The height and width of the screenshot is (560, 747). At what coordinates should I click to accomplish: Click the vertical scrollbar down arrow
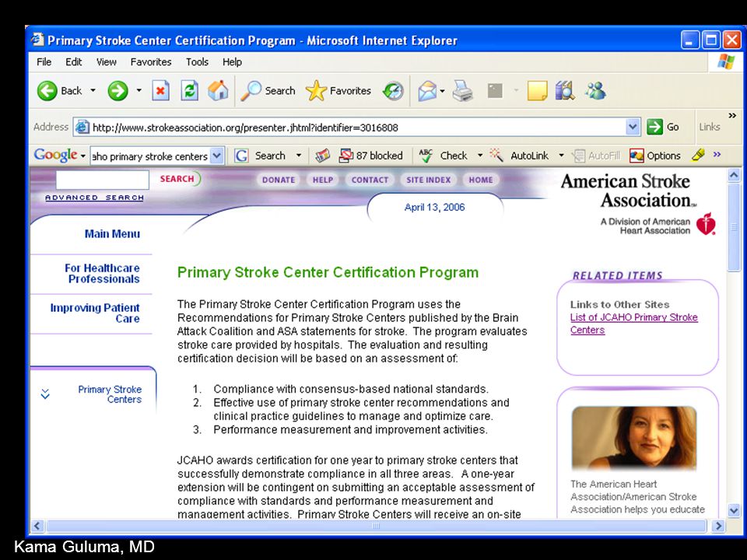pos(734,510)
